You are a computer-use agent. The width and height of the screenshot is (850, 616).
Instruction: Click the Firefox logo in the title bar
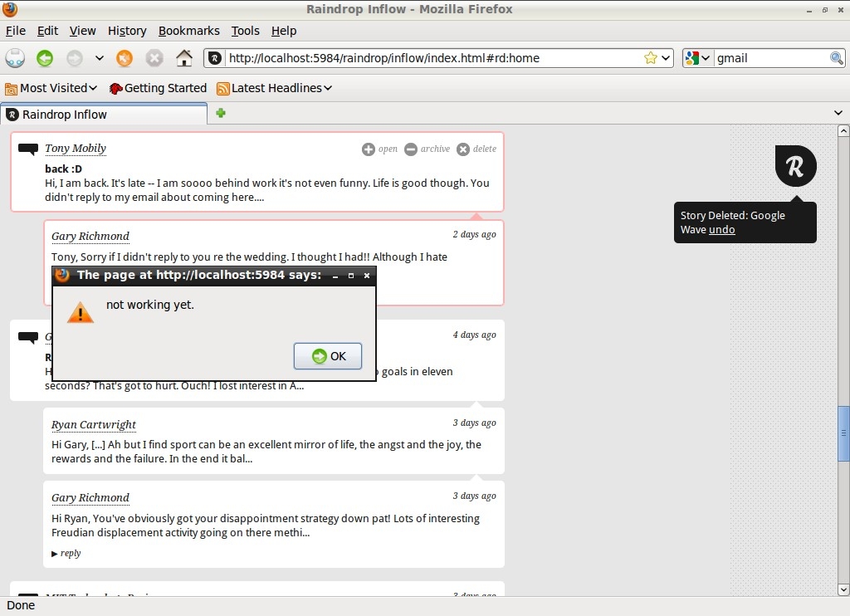click(10, 9)
